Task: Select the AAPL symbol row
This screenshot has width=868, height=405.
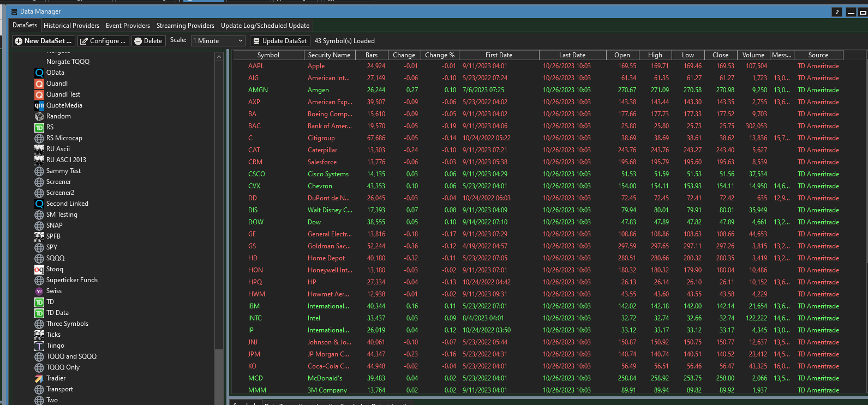Action: (x=538, y=66)
